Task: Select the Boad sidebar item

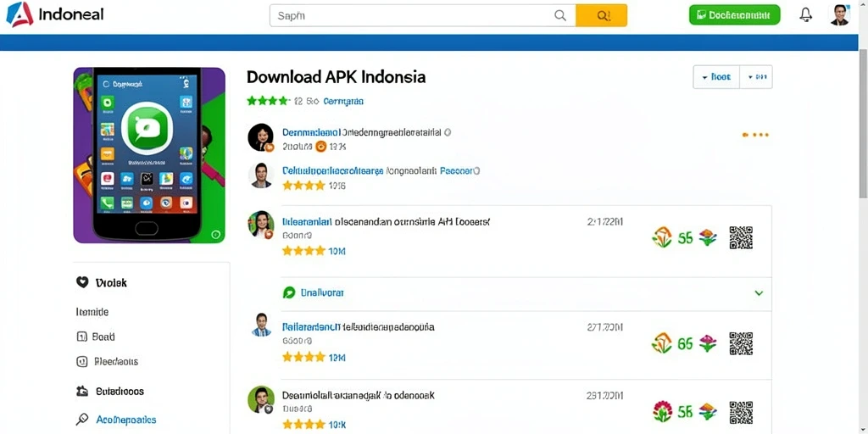Action: pos(95,337)
